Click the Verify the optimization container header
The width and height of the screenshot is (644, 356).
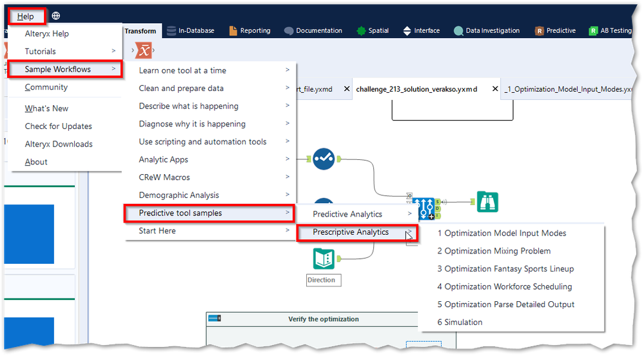tap(324, 319)
